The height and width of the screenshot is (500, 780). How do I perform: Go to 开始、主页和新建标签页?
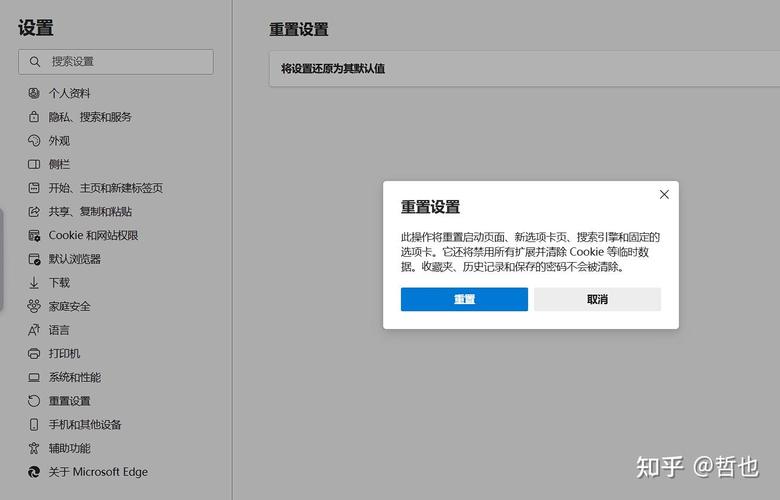pyautogui.click(x=105, y=188)
